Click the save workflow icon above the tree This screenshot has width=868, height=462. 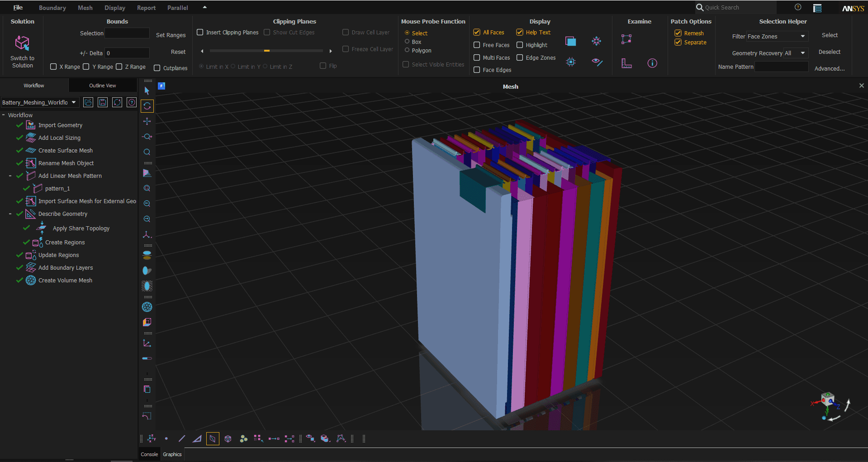pyautogui.click(x=102, y=102)
